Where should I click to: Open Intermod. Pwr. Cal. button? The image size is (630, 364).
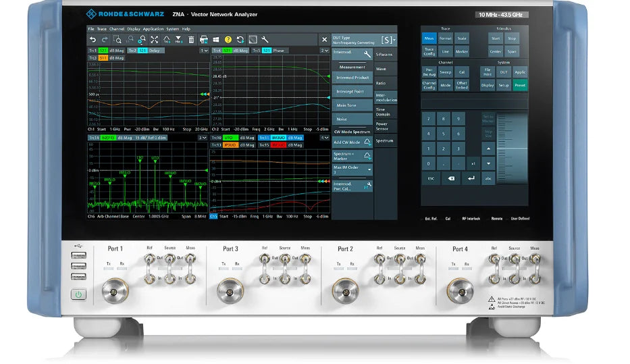[x=352, y=186]
